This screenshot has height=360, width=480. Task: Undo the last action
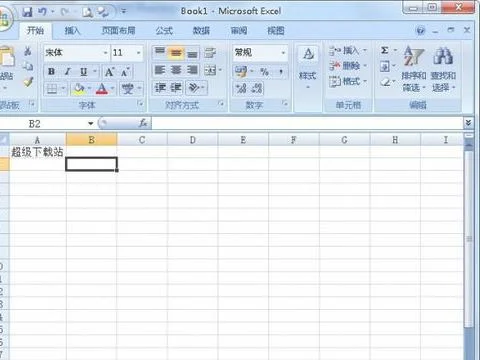[x=42, y=12]
